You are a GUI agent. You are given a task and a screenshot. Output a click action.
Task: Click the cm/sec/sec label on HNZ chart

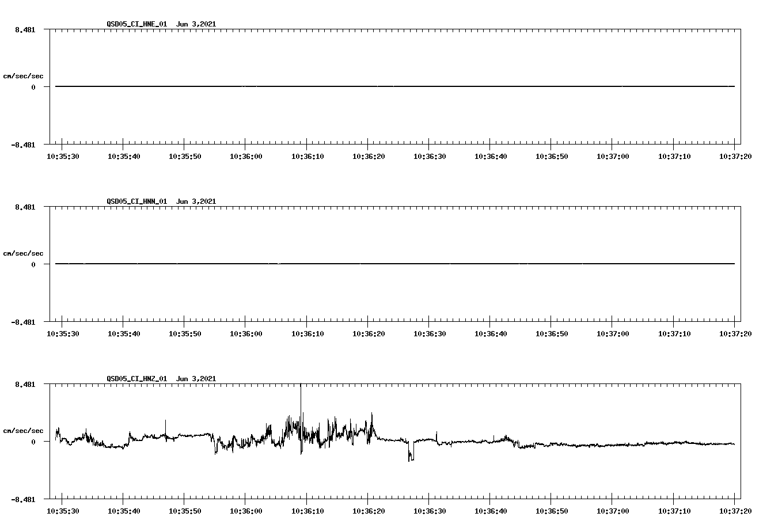(x=23, y=431)
